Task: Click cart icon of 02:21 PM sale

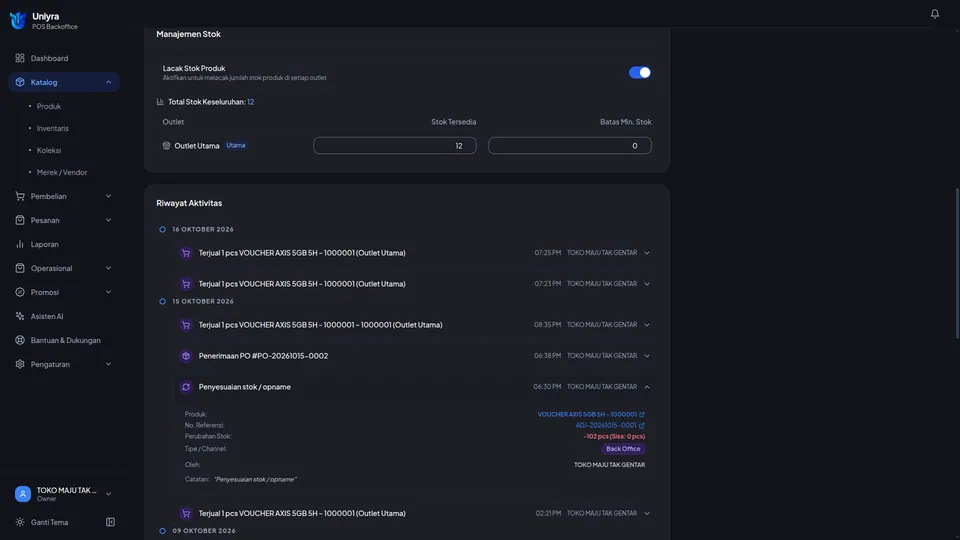Action: point(186,513)
